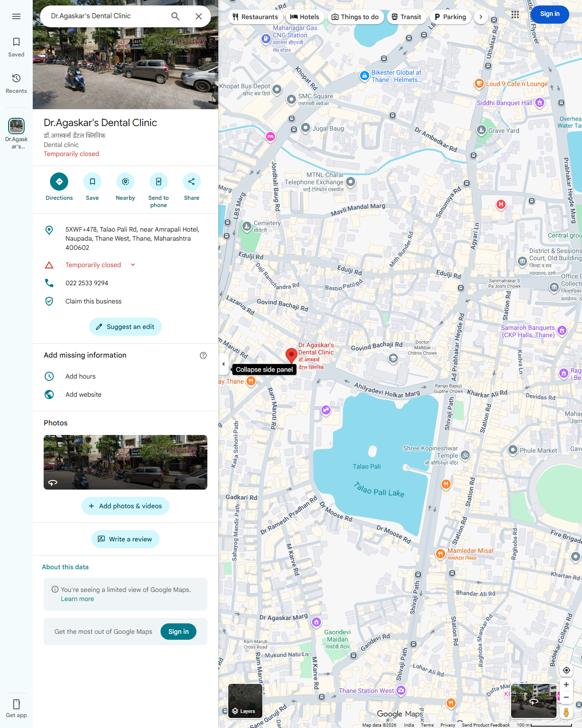This screenshot has width=582, height=728.
Task: Select the Khopat Bus Depot marker
Action: click(x=277, y=89)
